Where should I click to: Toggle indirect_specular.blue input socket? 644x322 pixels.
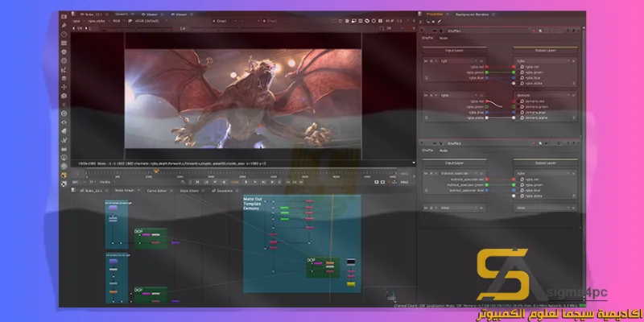[487, 191]
